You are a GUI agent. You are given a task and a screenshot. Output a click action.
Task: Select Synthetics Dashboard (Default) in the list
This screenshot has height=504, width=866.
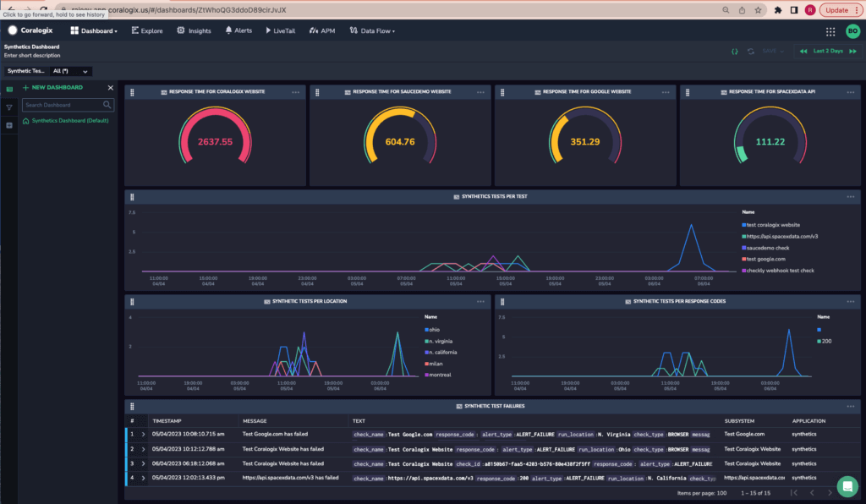[x=65, y=121]
